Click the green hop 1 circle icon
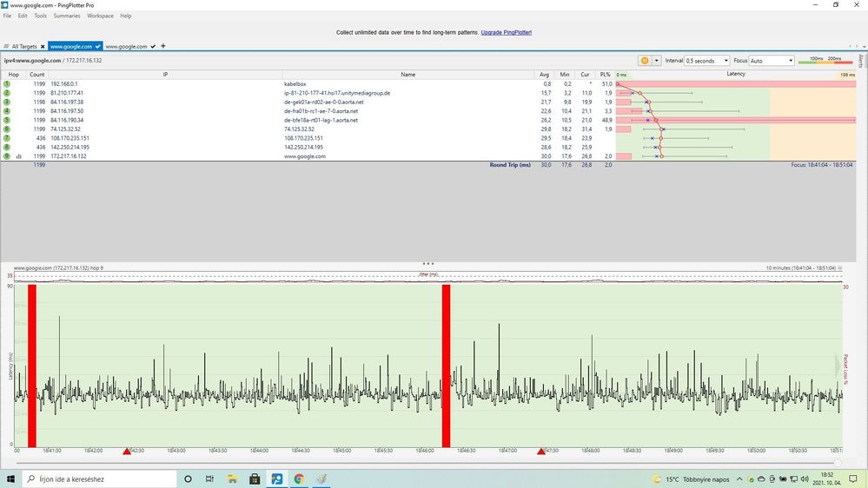 pyautogui.click(x=7, y=84)
